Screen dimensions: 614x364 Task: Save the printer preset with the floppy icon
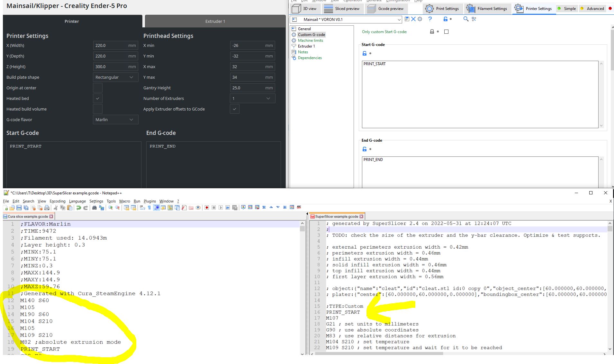[406, 19]
